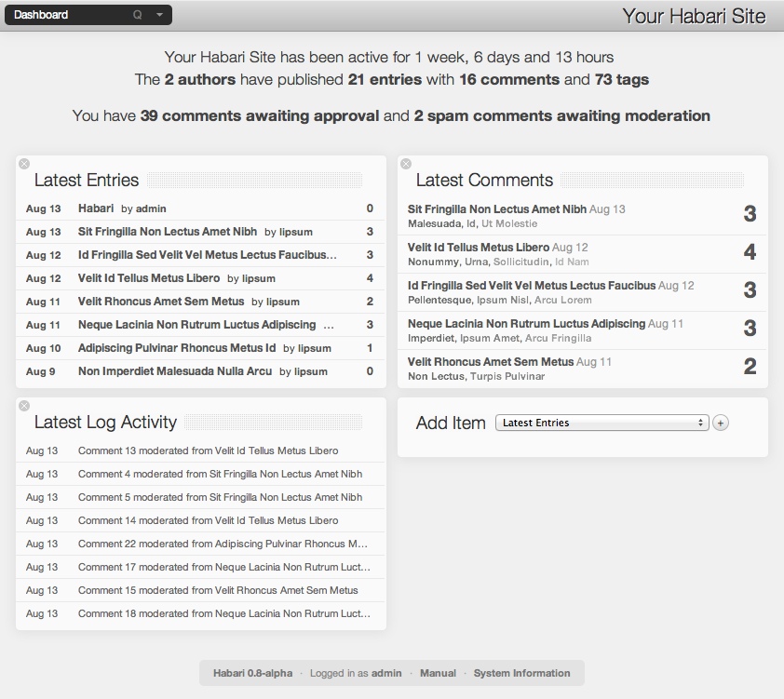Click the plus icon to add item
Image resolution: width=784 pixels, height=699 pixels.
pyautogui.click(x=721, y=423)
